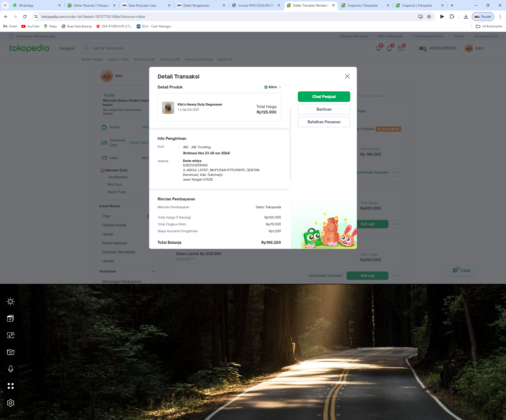Image resolution: width=506 pixels, height=420 pixels.
Task: Click the Chat Penjual button
Action: point(324,97)
